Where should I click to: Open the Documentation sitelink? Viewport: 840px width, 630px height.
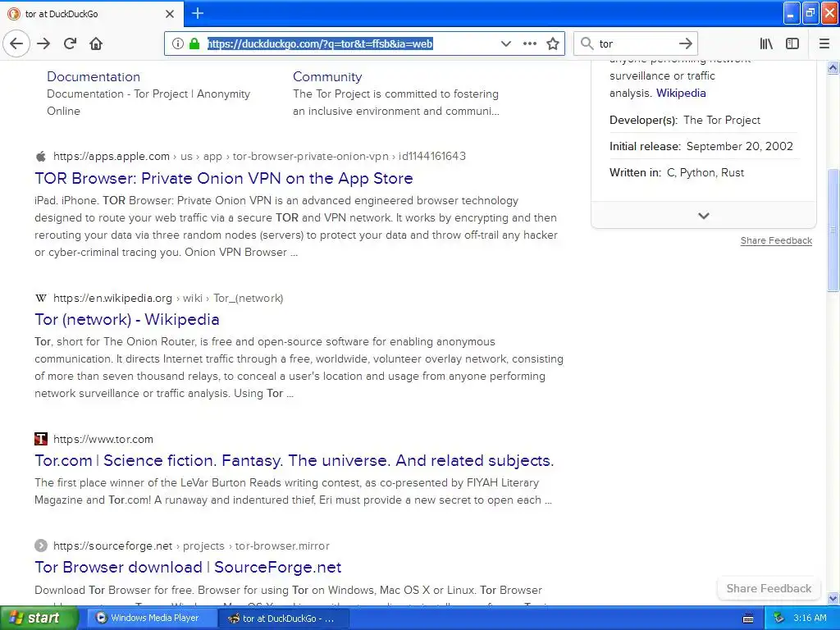94,76
